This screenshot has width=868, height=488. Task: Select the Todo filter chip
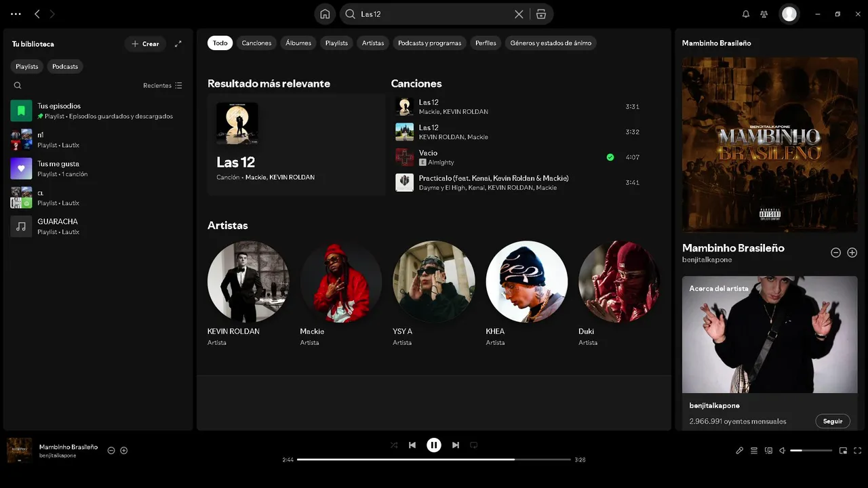220,43
